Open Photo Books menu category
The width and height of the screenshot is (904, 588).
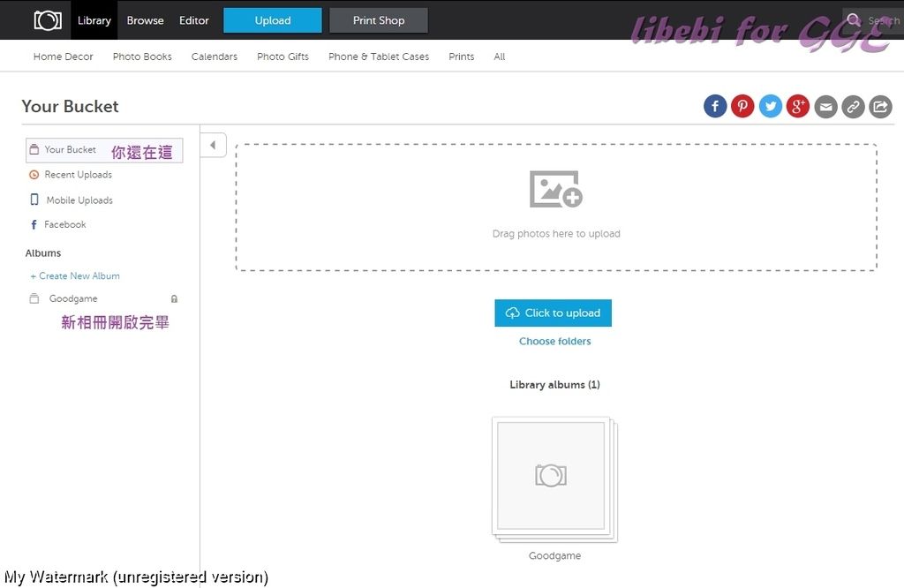[x=142, y=57]
